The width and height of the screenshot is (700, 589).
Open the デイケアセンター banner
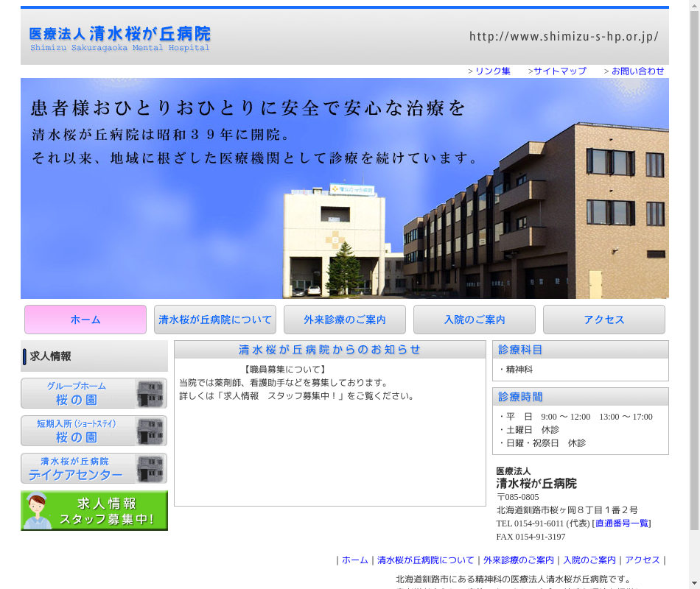[94, 468]
